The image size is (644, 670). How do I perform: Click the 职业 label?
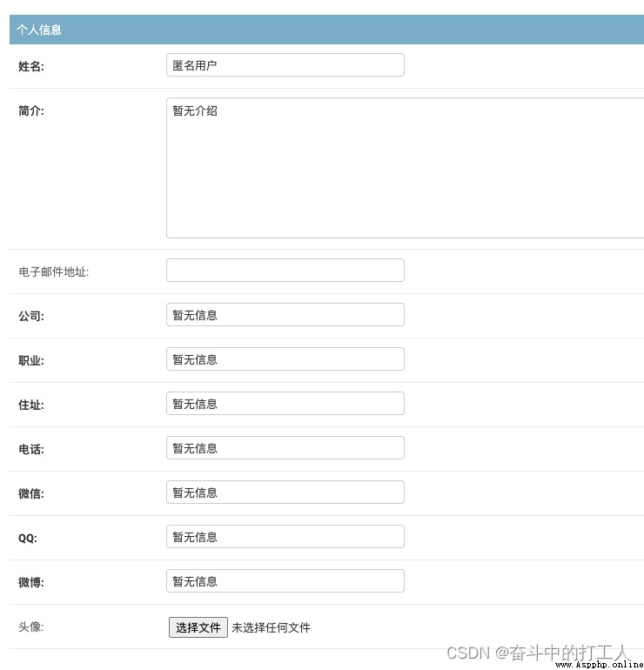tap(30, 360)
